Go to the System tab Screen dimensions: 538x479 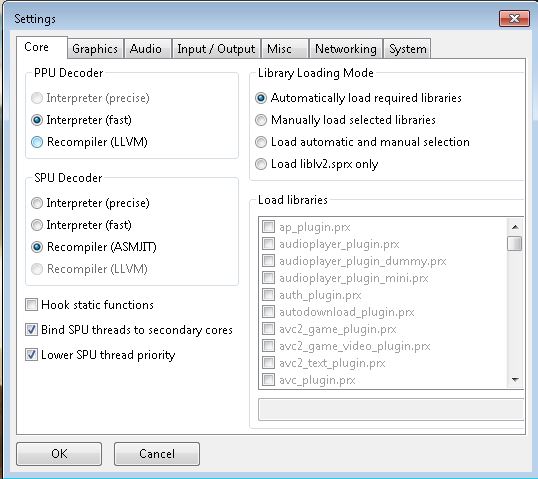tap(407, 49)
